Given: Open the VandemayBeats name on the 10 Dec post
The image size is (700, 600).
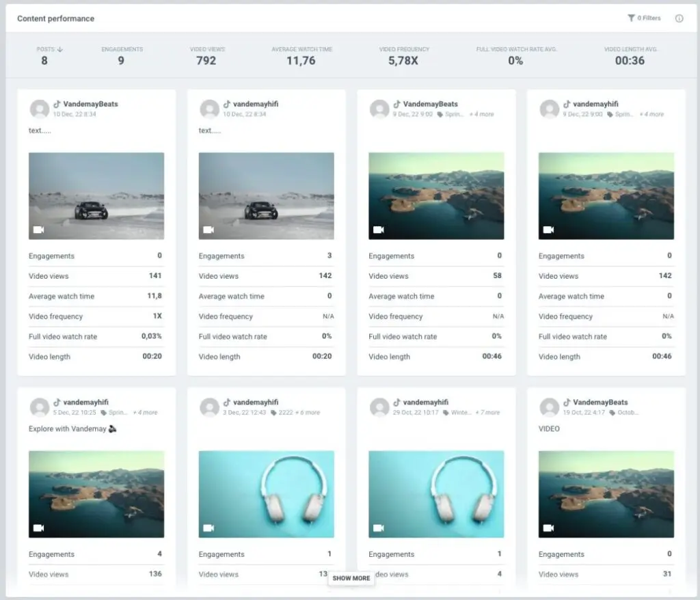Looking at the screenshot, I should coord(90,104).
